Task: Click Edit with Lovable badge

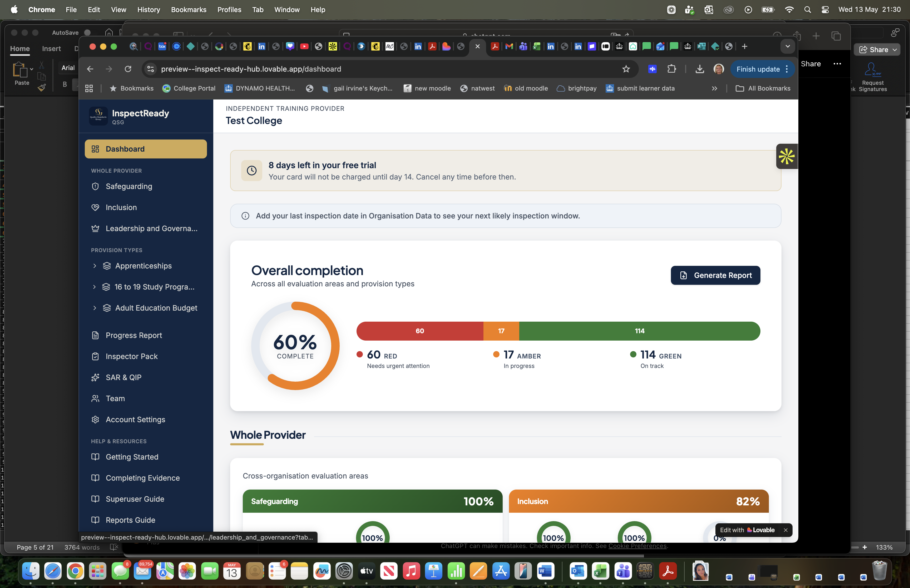Action: click(747, 530)
